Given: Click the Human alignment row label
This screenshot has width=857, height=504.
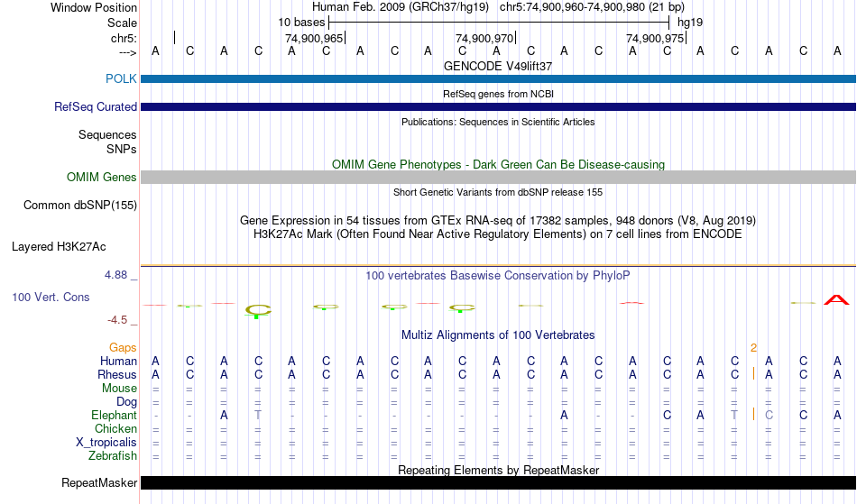Looking at the screenshot, I should coord(118,361).
